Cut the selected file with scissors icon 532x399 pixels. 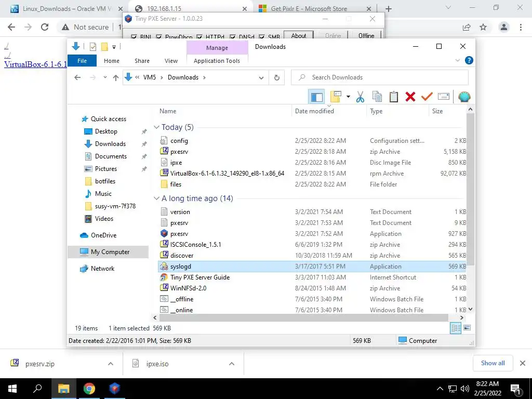point(361,97)
